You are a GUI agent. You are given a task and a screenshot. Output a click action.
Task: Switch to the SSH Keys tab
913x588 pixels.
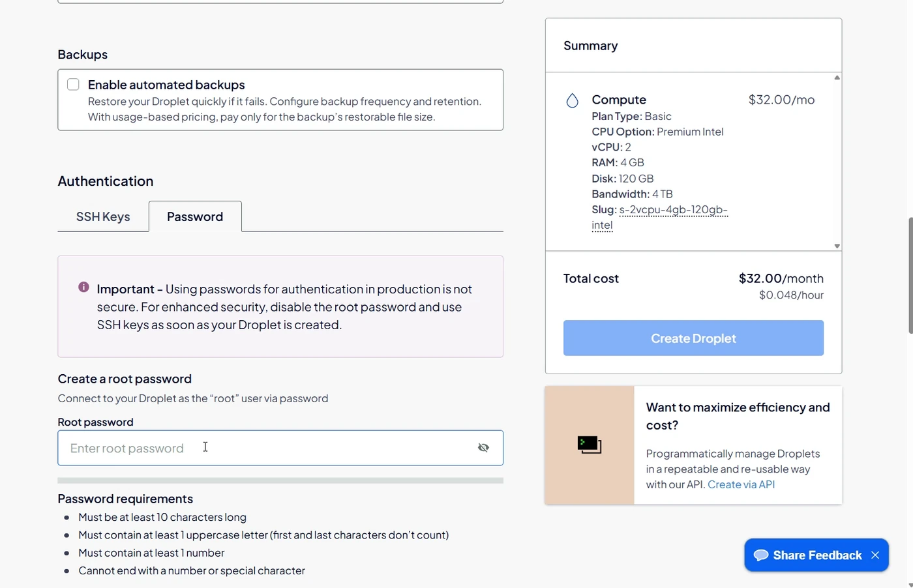click(103, 216)
